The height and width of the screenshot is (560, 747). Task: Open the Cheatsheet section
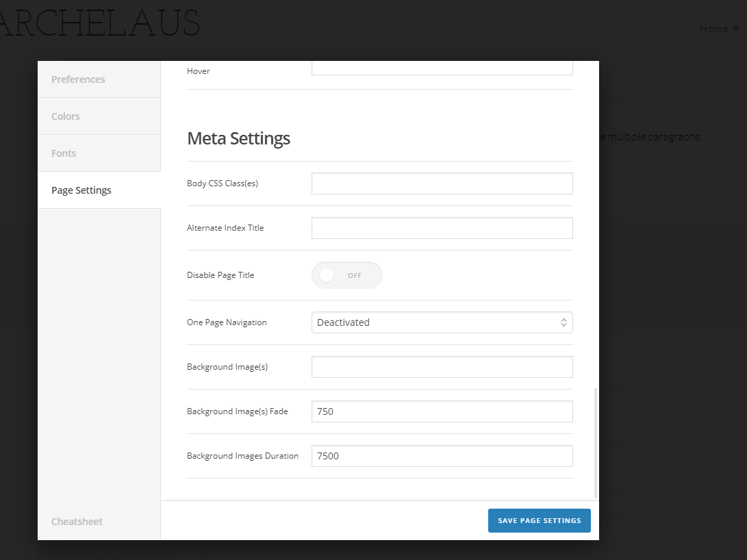tap(77, 522)
